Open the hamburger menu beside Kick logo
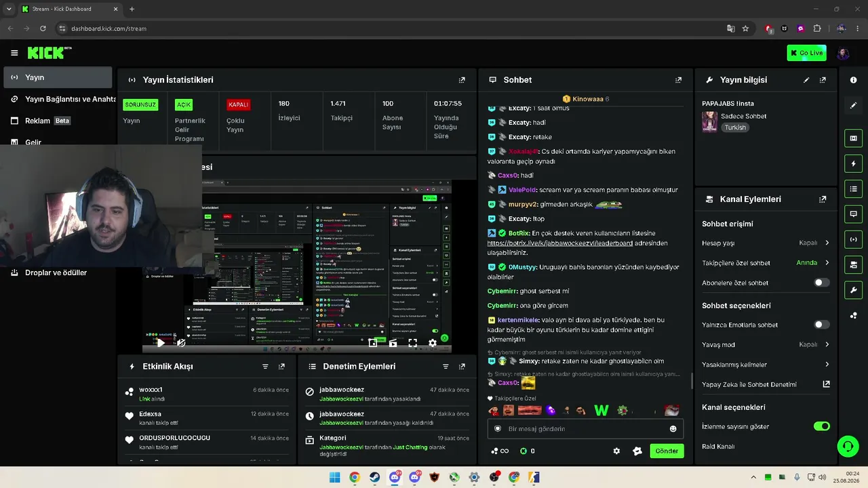This screenshot has height=488, width=868. (x=14, y=53)
